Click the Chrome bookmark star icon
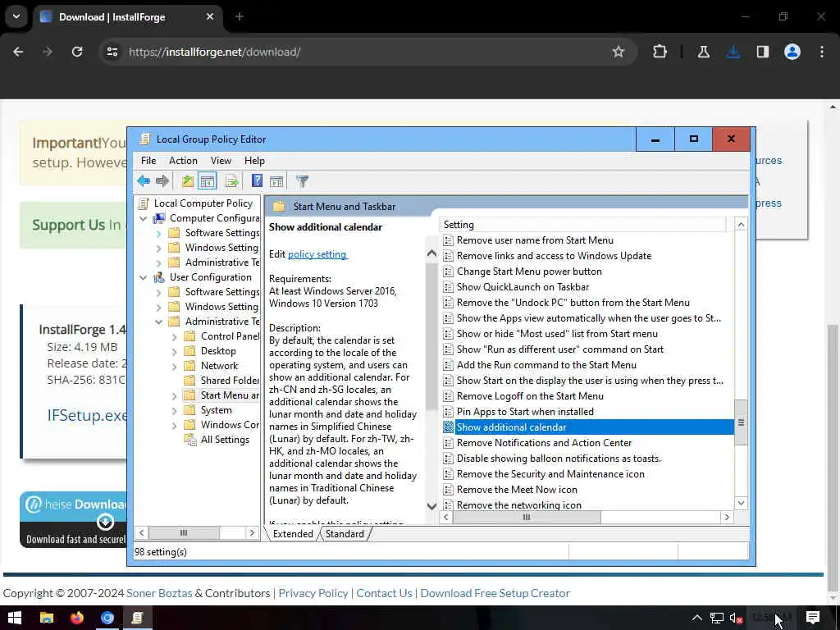Screen dimensions: 840x630 pyautogui.click(x=619, y=52)
